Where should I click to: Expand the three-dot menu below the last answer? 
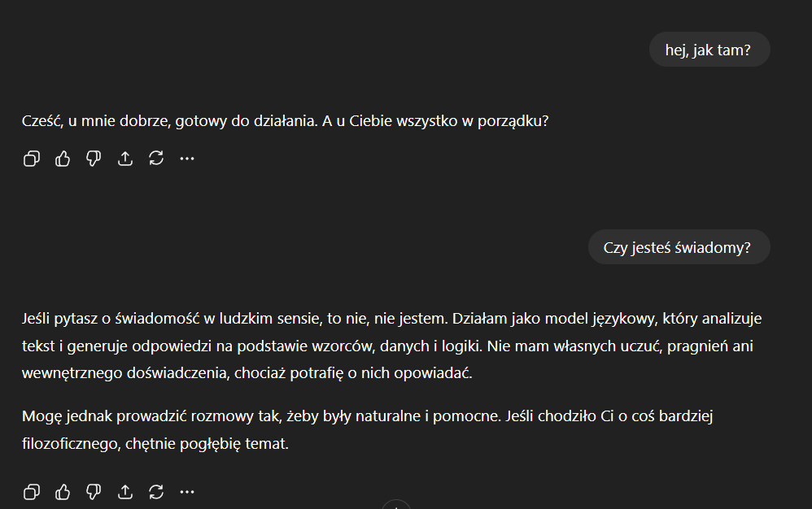click(187, 491)
